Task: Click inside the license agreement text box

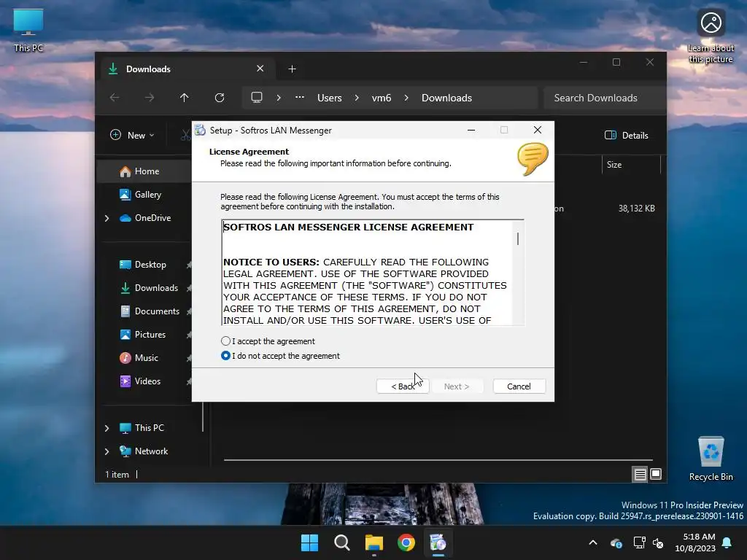Action: [368, 273]
